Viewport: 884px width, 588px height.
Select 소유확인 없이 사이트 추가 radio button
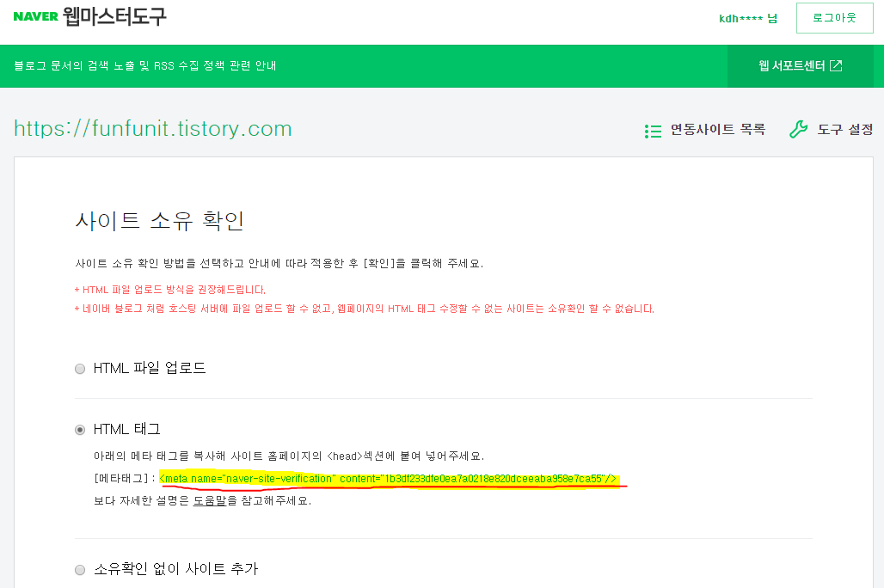pos(80,569)
